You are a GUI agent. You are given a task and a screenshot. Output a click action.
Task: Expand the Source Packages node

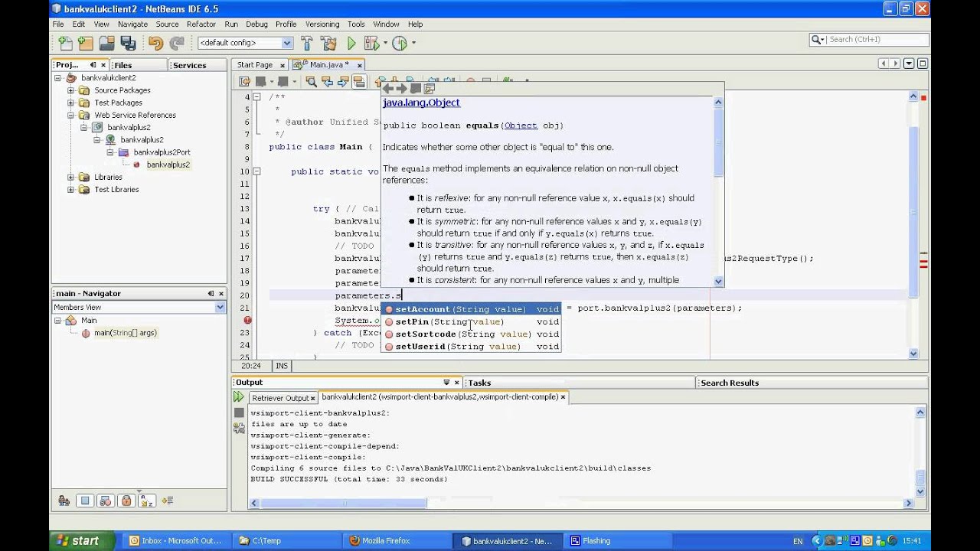70,90
